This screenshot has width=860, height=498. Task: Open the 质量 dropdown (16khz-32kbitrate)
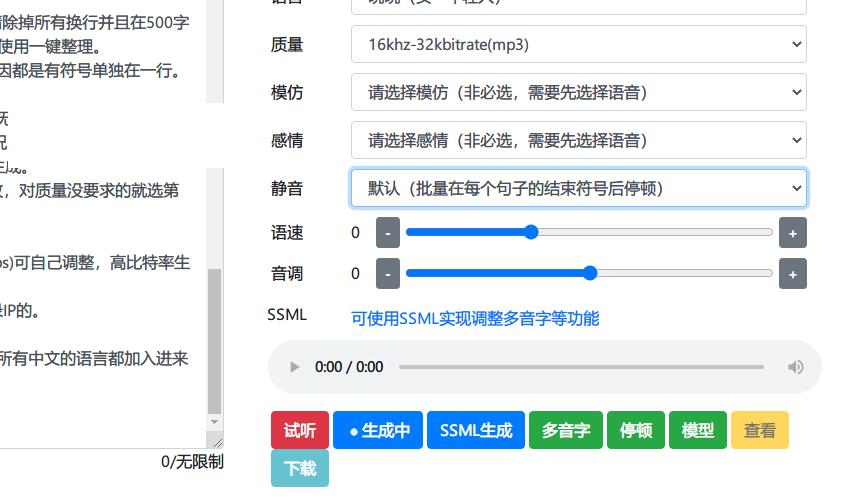click(578, 44)
